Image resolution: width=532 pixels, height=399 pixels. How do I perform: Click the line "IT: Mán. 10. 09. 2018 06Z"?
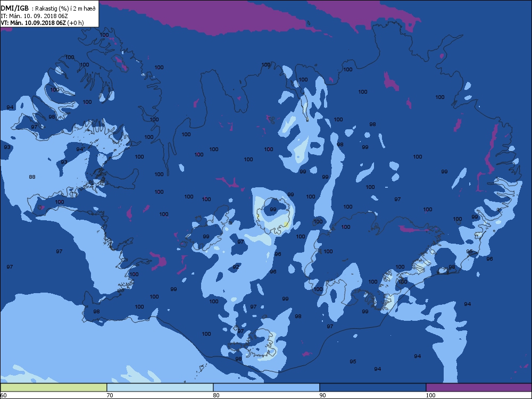pyautogui.click(x=34, y=16)
